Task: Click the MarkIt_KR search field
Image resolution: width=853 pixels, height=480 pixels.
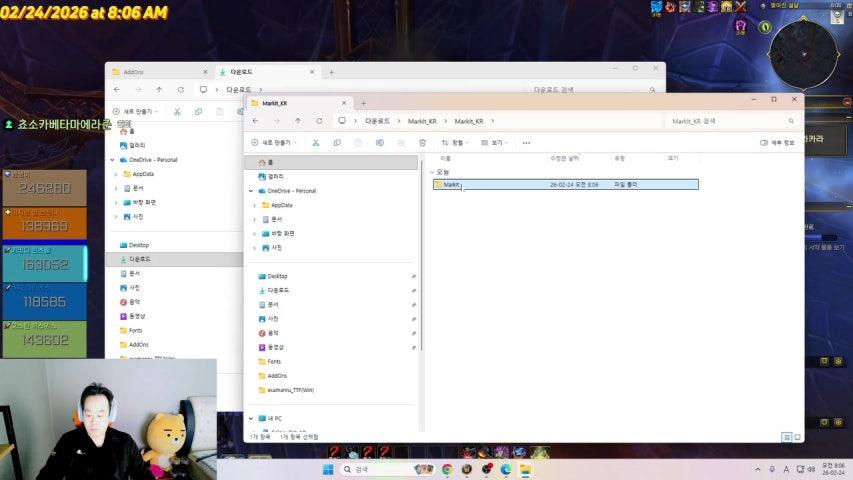Action: [x=730, y=121]
